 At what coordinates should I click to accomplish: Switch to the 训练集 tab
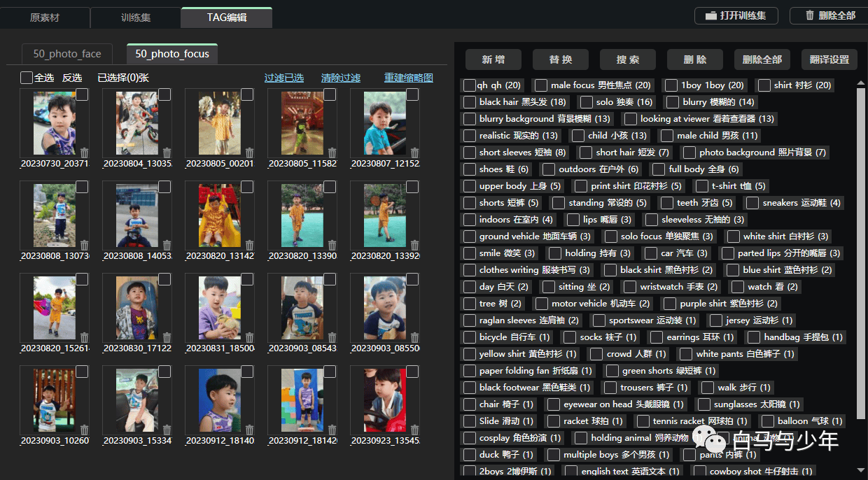pos(135,17)
